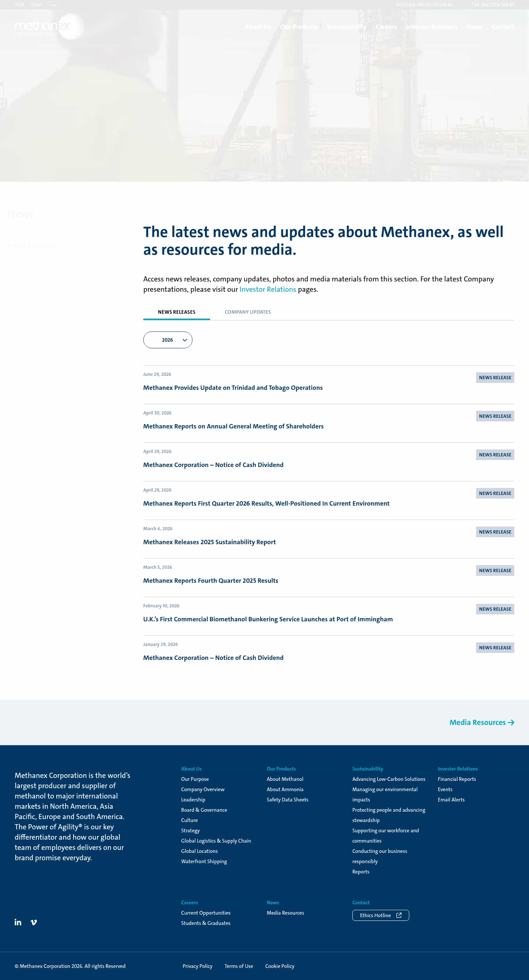
Task: Open the Terms of Use link
Action: point(238,966)
